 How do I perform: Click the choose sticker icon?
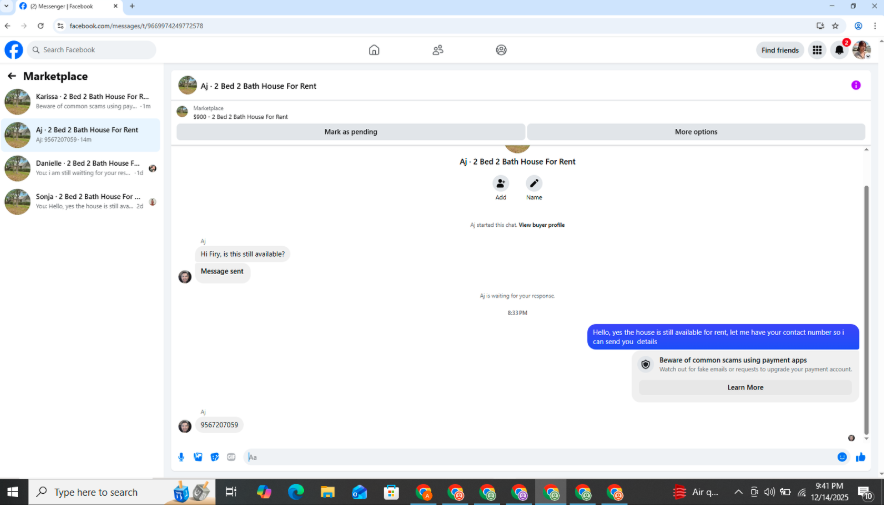(x=215, y=457)
